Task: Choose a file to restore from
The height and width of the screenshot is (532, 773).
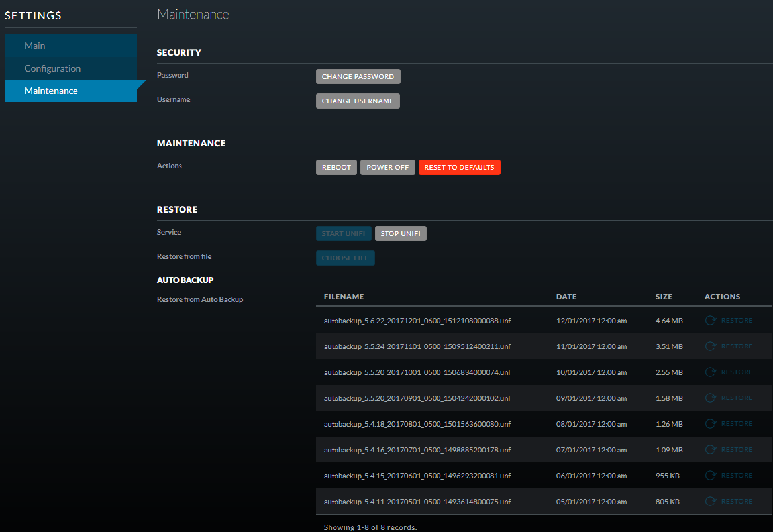Action: point(345,258)
